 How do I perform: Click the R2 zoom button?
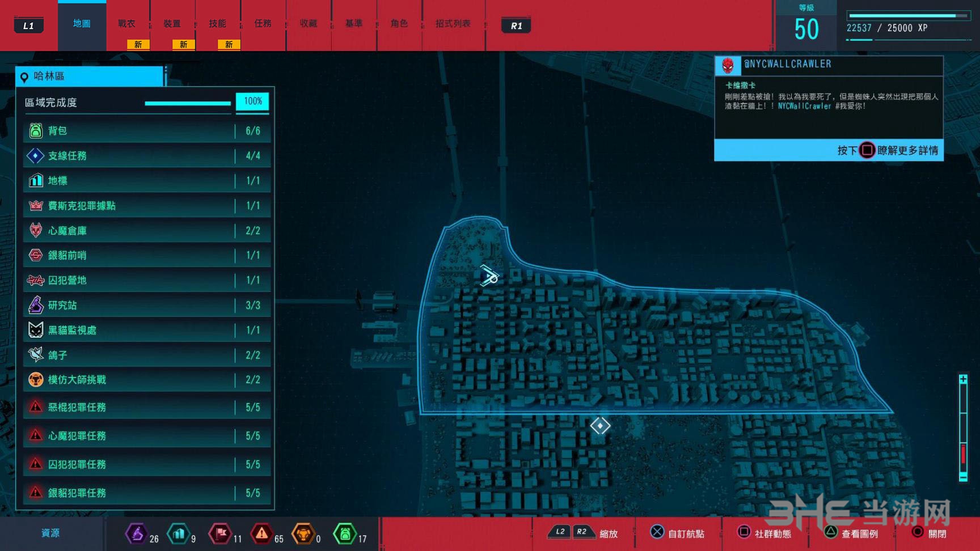coord(582,532)
